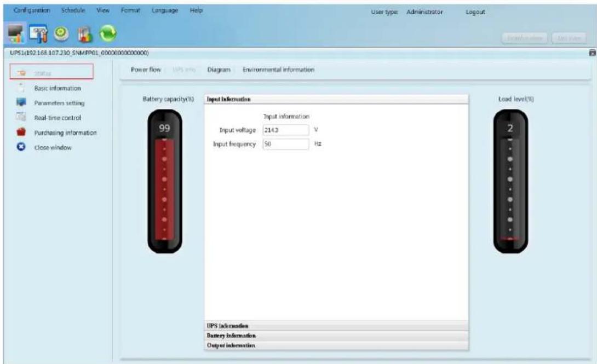The width and height of the screenshot is (597, 364).
Task: Switch to the UPS info tab
Action: click(x=184, y=70)
